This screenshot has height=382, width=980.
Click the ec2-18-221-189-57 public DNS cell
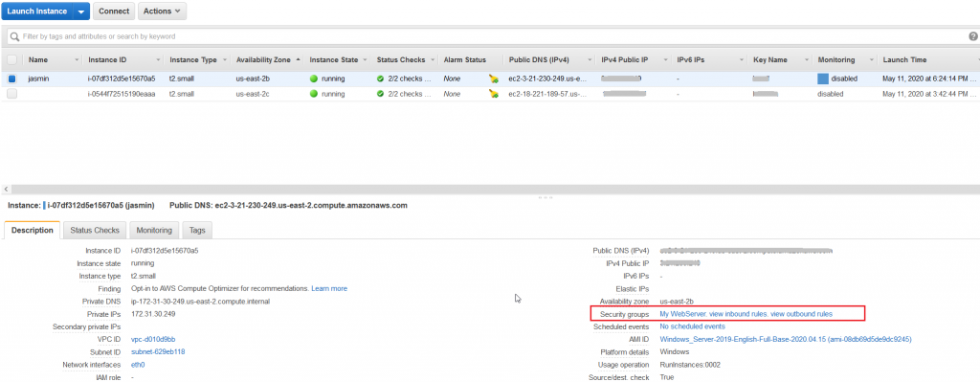(548, 94)
